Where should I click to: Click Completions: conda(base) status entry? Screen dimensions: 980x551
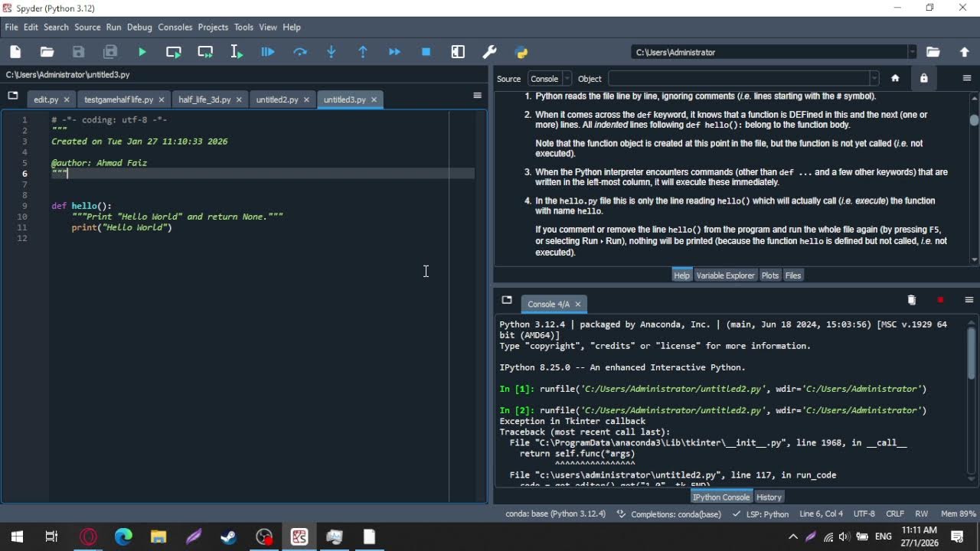(x=668, y=514)
